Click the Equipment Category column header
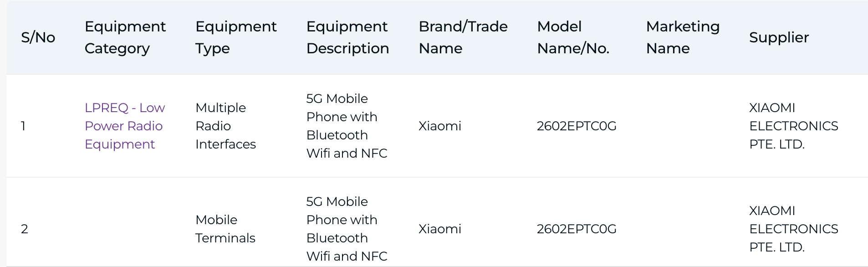868x267 pixels. [x=125, y=37]
